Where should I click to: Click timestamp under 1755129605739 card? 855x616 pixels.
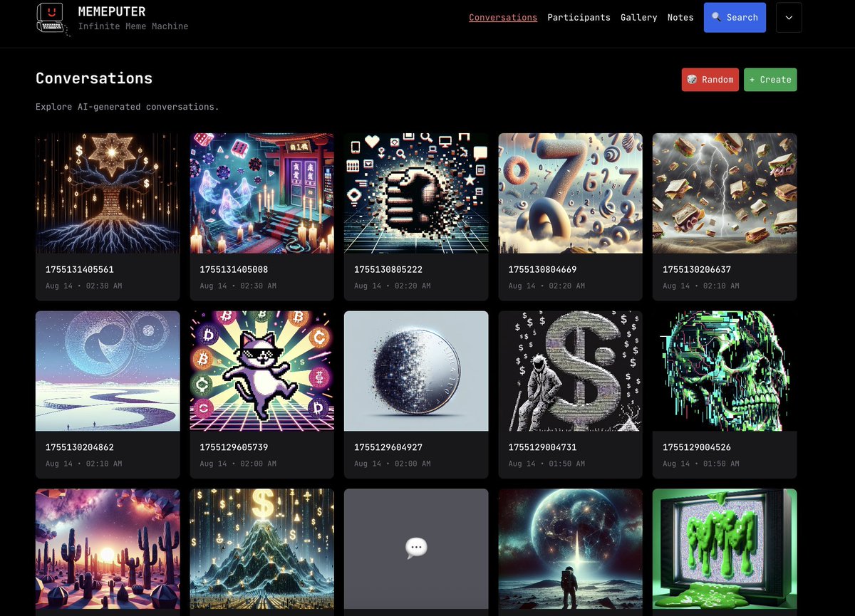(238, 464)
